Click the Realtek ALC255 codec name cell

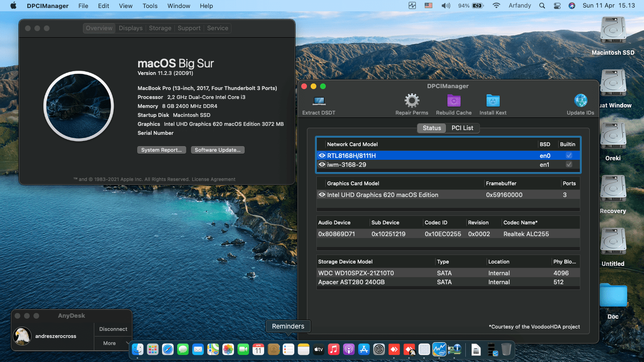coord(526,234)
